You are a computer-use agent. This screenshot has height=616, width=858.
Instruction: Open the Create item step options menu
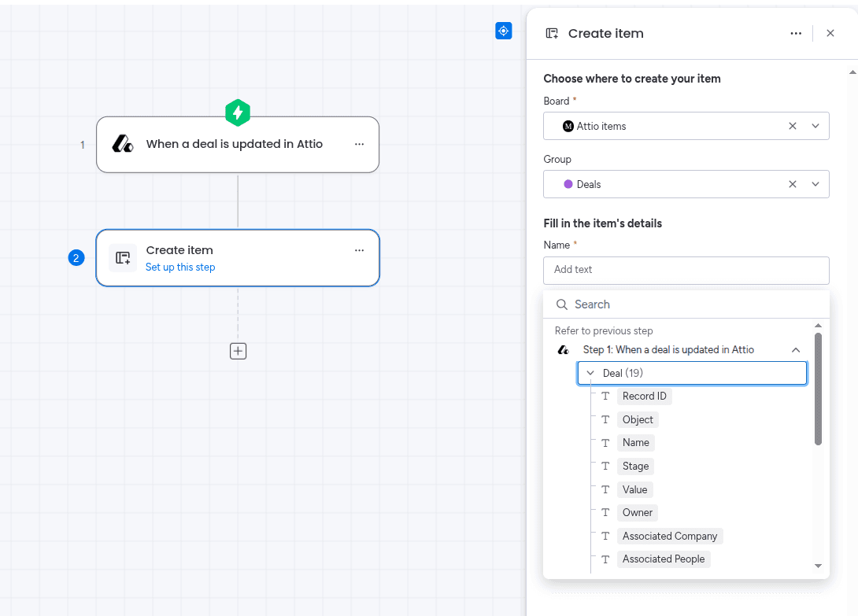359,250
